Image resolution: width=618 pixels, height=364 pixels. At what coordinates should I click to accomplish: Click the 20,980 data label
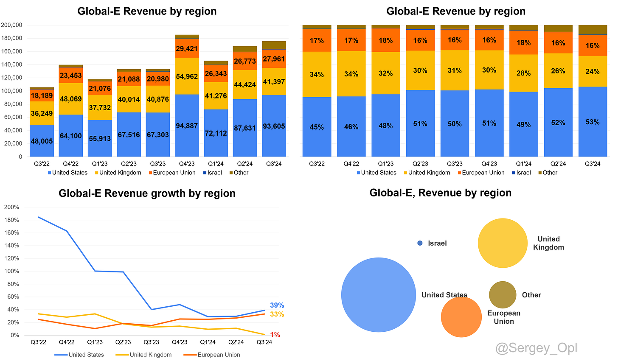point(158,79)
